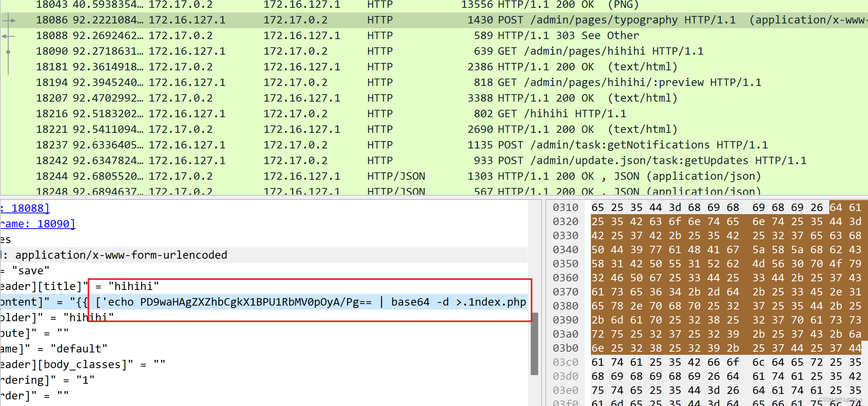Select packet 18221 200 OK row
Screen dimensions: 868x406
[434, 129]
